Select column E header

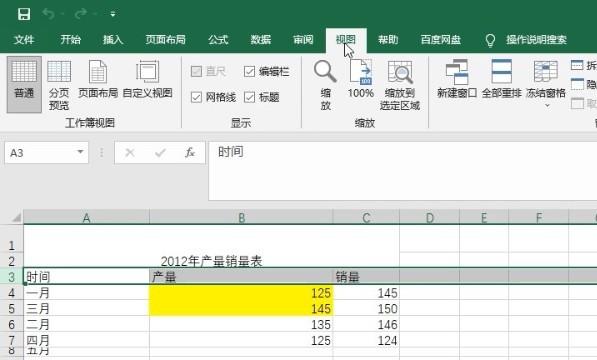(484, 217)
